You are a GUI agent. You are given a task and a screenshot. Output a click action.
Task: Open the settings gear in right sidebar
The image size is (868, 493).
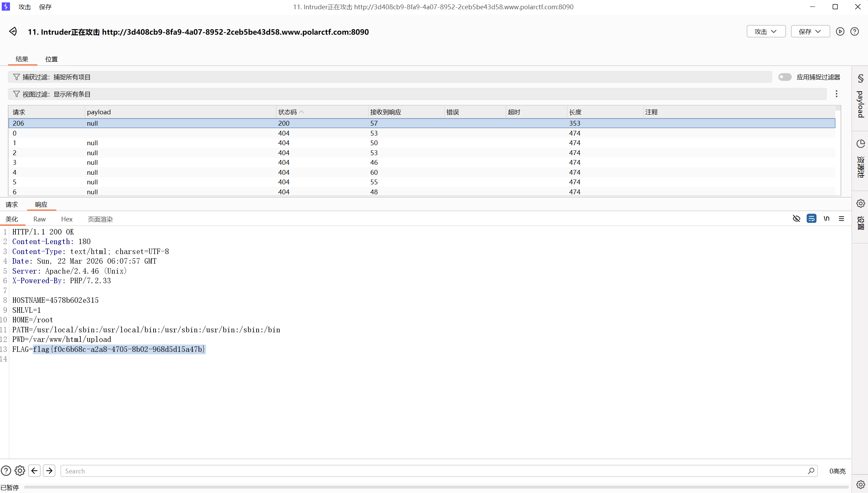click(860, 204)
